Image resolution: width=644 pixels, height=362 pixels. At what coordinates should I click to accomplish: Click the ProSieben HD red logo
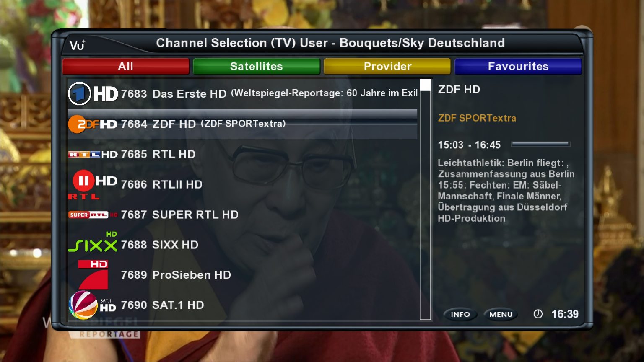pos(93,275)
